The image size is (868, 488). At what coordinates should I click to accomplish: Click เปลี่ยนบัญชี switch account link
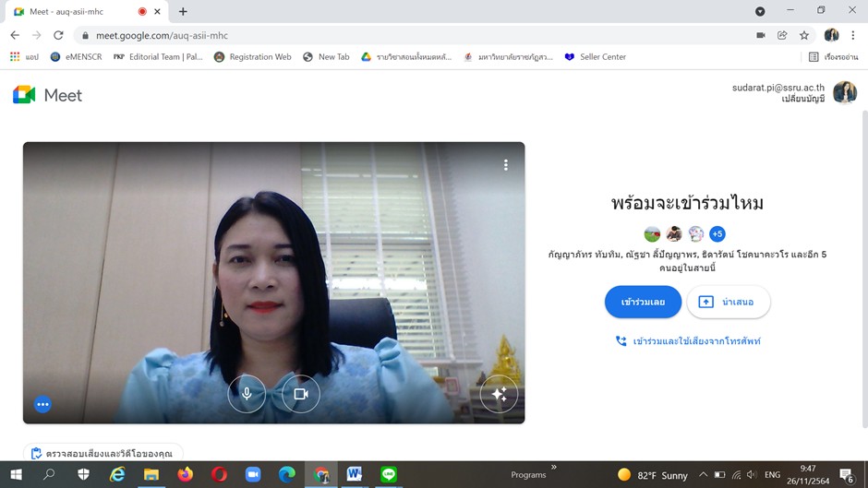(802, 99)
